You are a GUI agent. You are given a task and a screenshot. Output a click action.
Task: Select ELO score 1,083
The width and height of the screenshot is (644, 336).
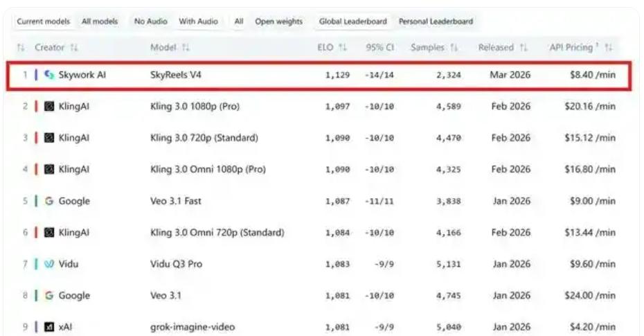click(x=338, y=265)
